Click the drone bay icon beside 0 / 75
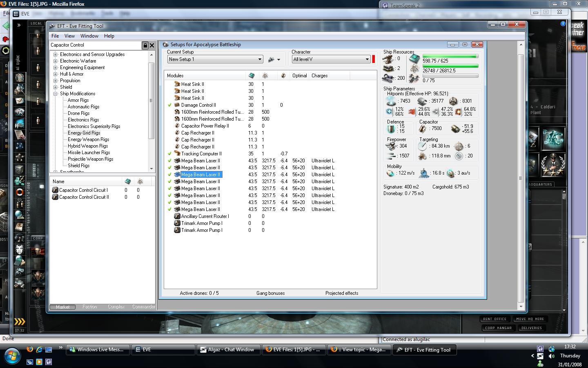588x368 pixels. [414, 79]
